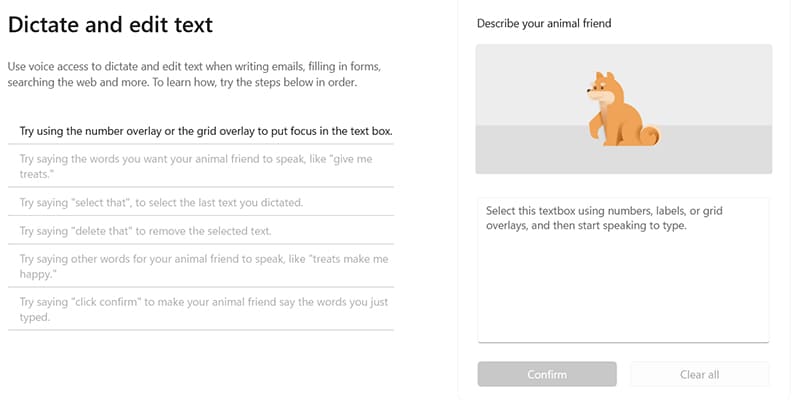800x400 pixels.
Task: Click the dog's curled tail
Action: 651,134
